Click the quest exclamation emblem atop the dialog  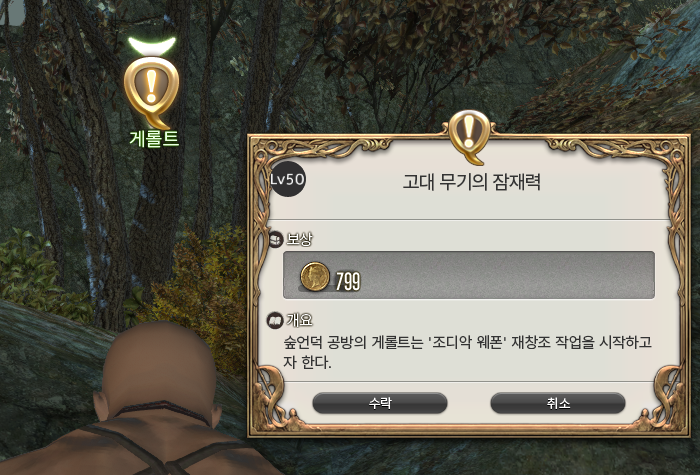(469, 136)
